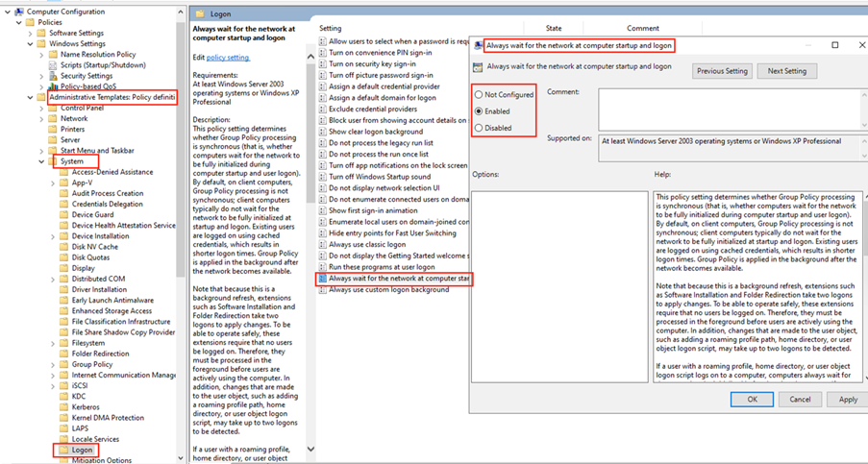Expand the Software Settings node
Viewport: 868px width, 464px height.
click(x=31, y=34)
